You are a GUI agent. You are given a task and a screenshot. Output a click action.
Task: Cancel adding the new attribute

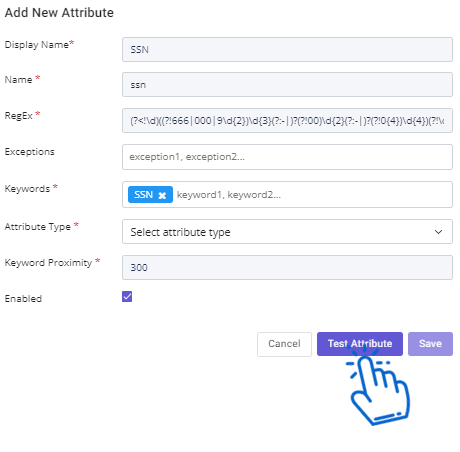[x=284, y=344]
